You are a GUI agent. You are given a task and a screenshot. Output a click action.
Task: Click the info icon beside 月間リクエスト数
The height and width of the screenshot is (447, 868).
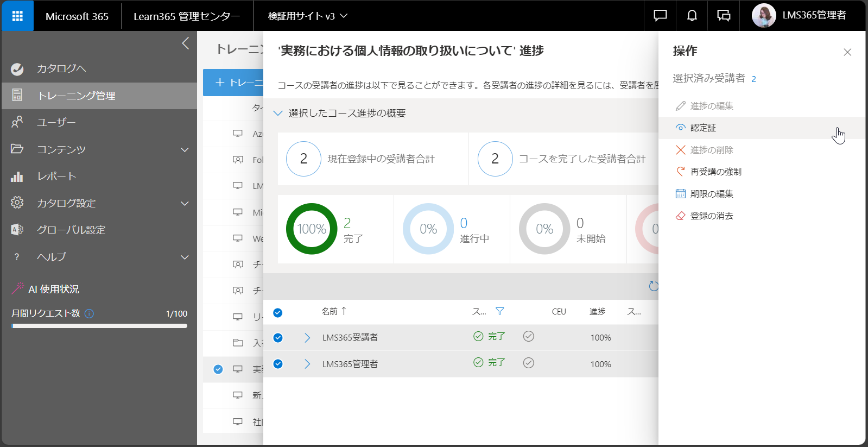[90, 313]
